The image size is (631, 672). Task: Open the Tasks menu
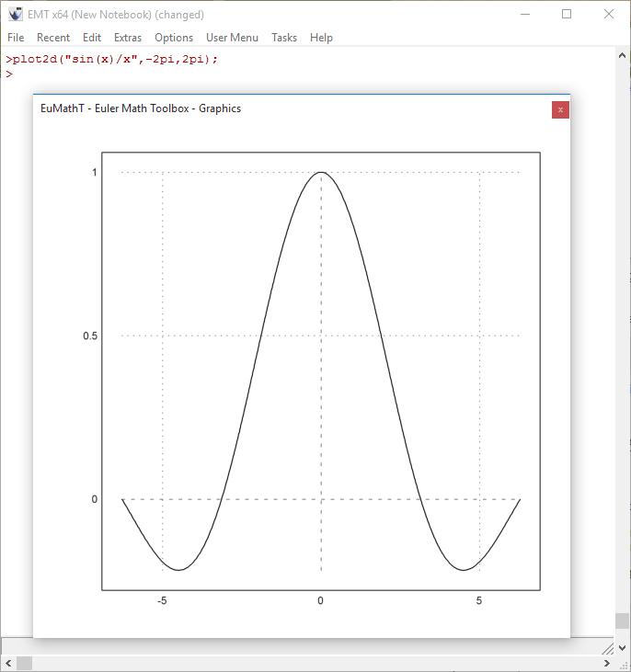pos(284,38)
